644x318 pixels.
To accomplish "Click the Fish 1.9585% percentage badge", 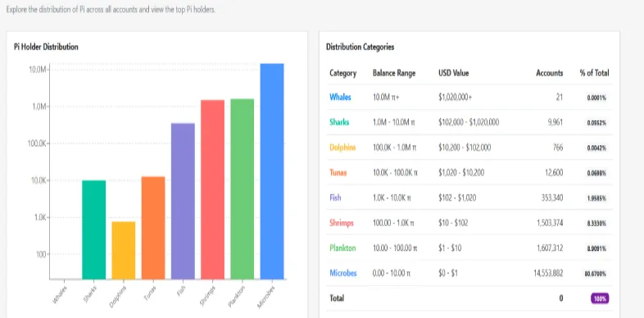I will click(x=596, y=198).
